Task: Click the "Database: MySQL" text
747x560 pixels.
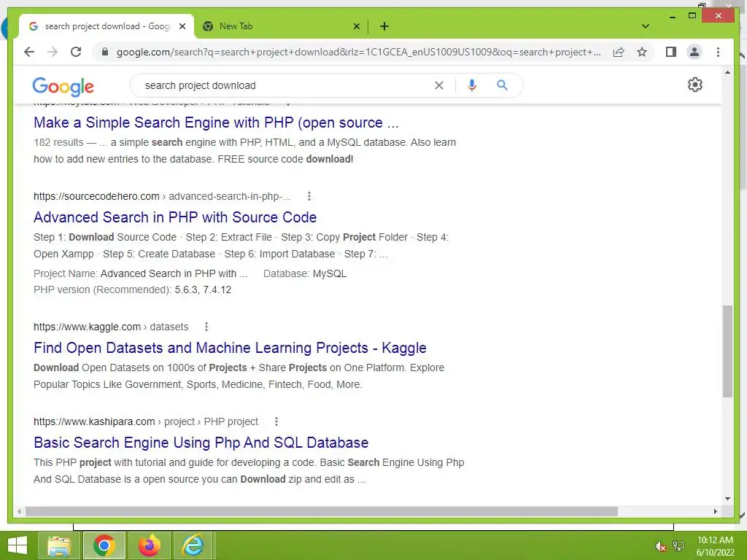Action: pos(305,274)
